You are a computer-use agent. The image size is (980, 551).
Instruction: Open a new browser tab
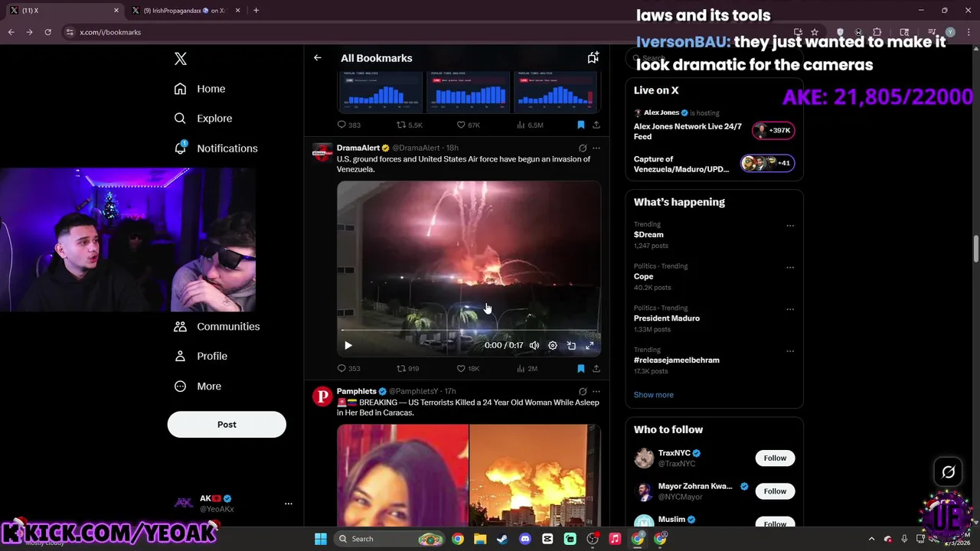pos(256,11)
